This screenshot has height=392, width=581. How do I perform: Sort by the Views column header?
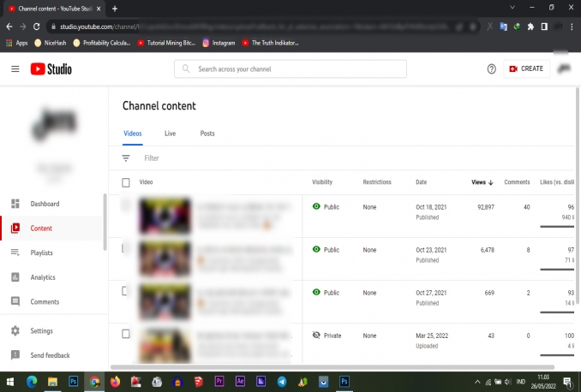click(x=482, y=182)
